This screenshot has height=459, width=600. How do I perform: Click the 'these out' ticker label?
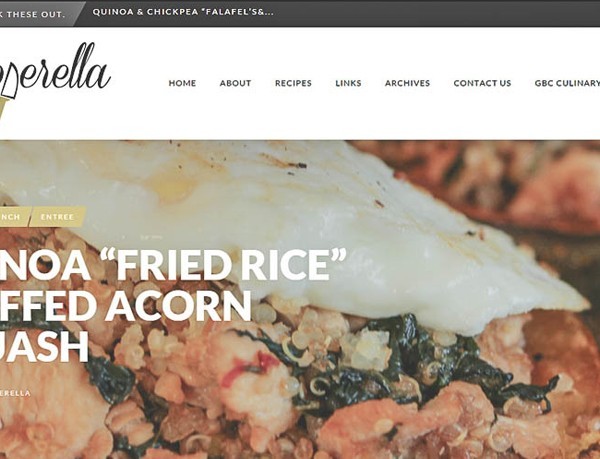(33, 14)
